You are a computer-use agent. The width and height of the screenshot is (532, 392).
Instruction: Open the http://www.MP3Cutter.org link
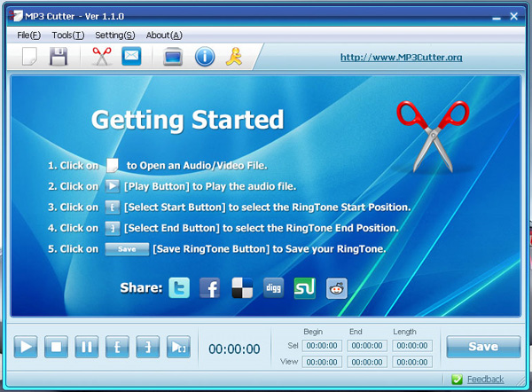point(402,57)
